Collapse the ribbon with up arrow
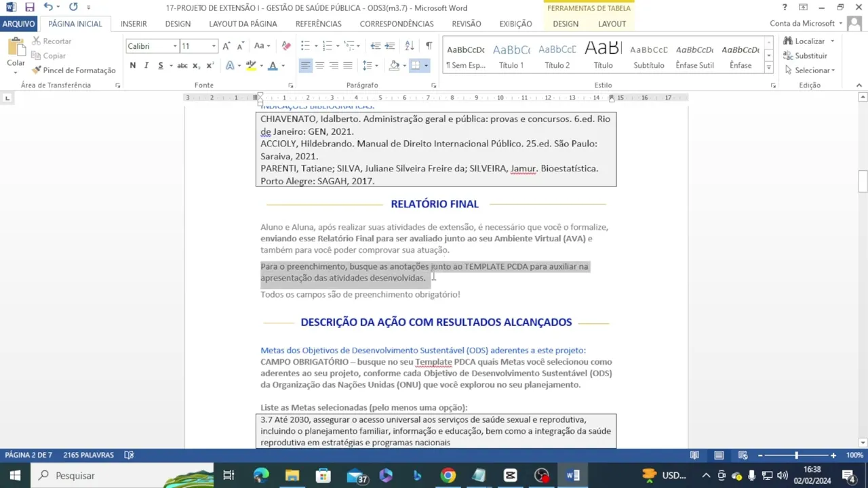The height and width of the screenshot is (488, 868). (x=859, y=85)
